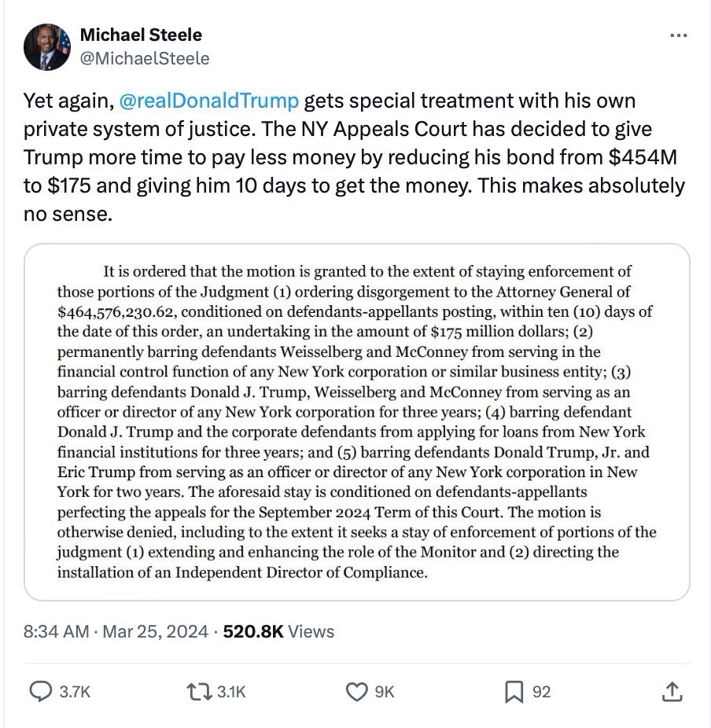Click the share upload icon

[x=671, y=692]
